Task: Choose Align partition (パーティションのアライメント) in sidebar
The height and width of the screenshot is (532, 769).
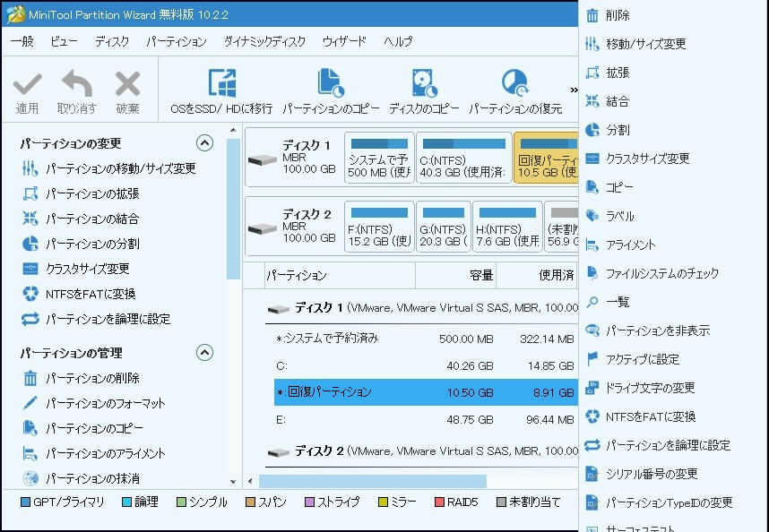Action: click(94, 453)
